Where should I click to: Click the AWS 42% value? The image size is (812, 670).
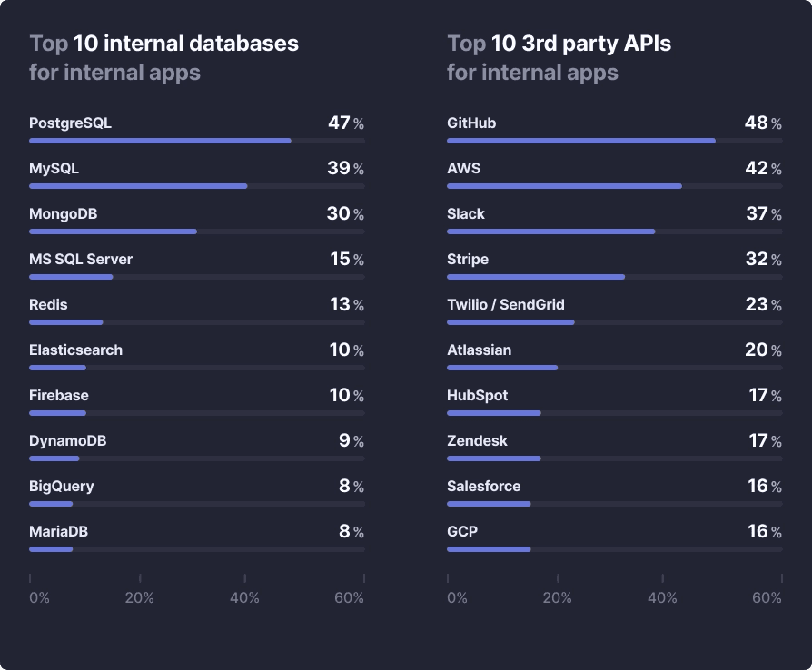point(763,169)
